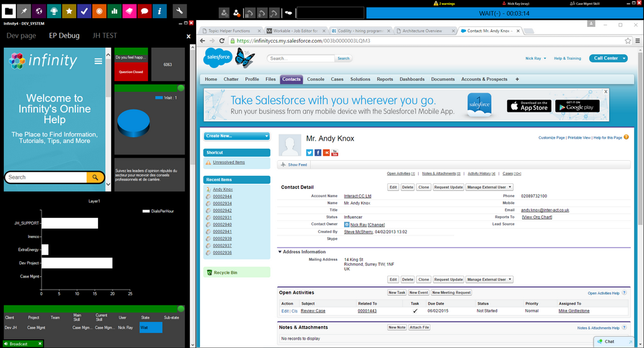Click the blue Wait state cell
The height and width of the screenshot is (348, 644).
(151, 327)
